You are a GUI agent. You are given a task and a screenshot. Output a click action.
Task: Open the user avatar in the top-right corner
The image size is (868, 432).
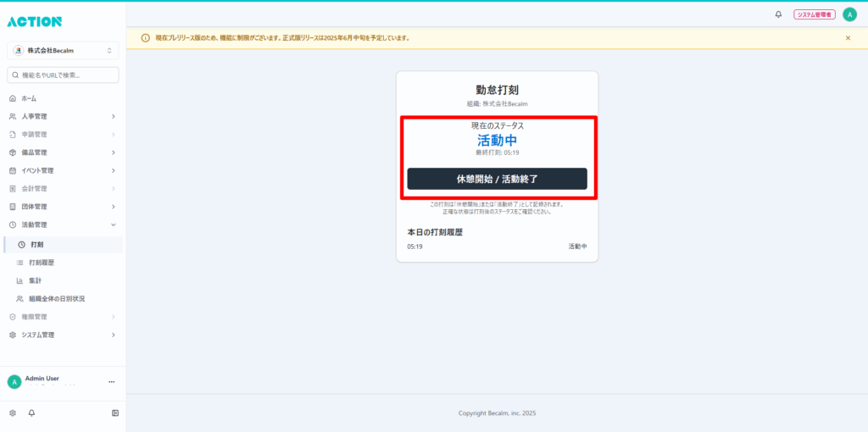pos(849,14)
